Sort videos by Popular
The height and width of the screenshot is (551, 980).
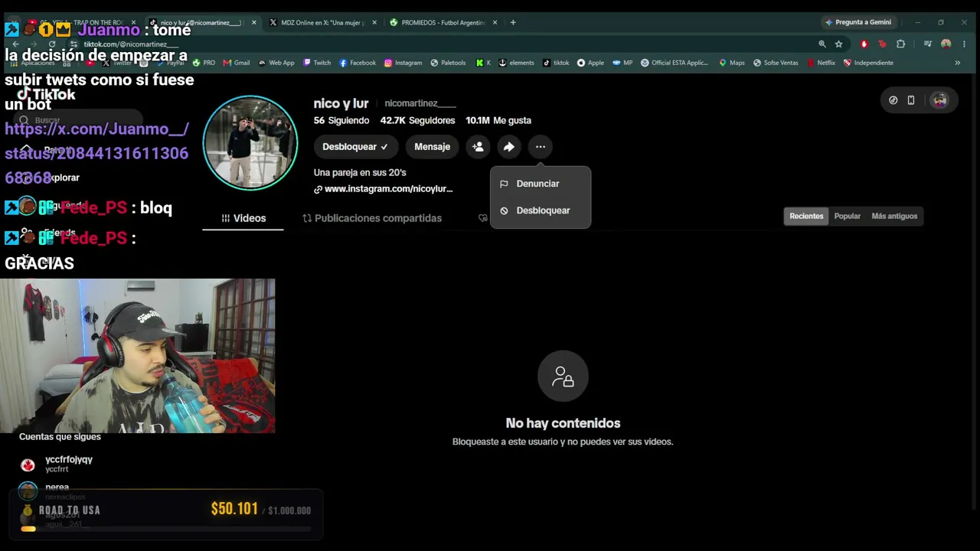[848, 217]
